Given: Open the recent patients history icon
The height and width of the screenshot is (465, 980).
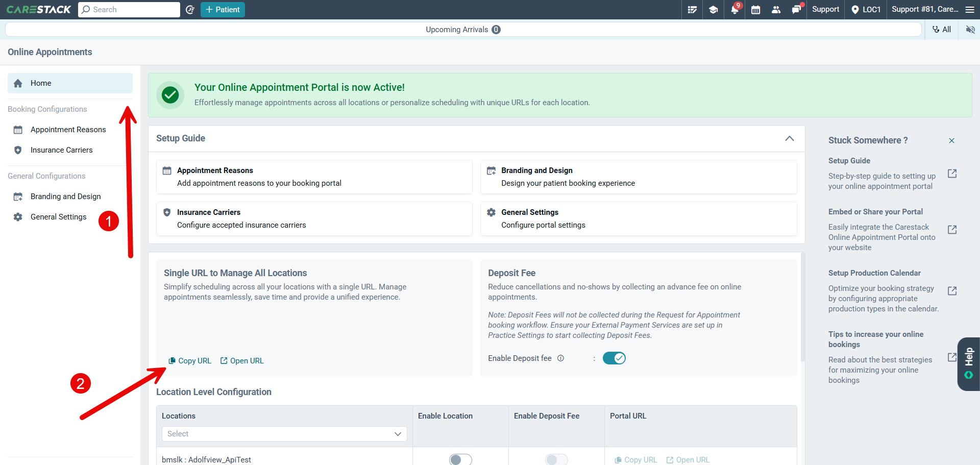Looking at the screenshot, I should click(x=190, y=10).
